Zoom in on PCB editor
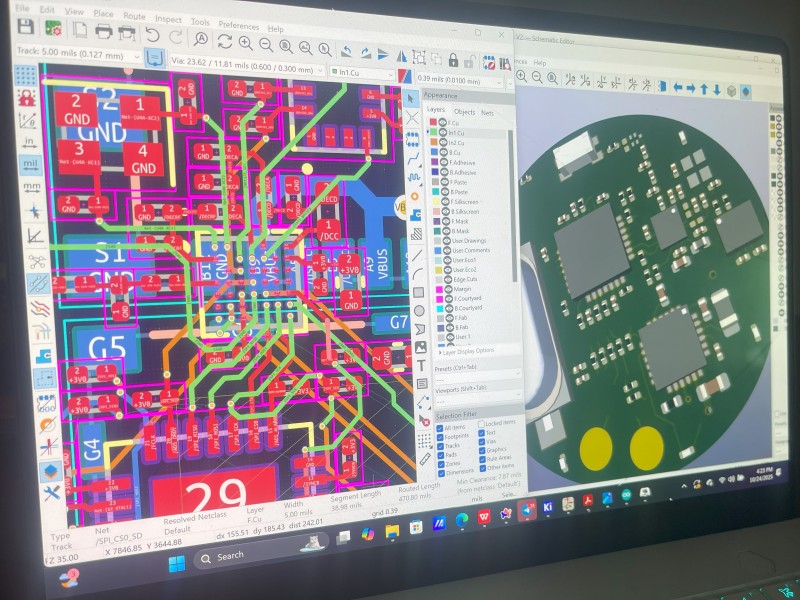The height and width of the screenshot is (600, 800). point(246,43)
